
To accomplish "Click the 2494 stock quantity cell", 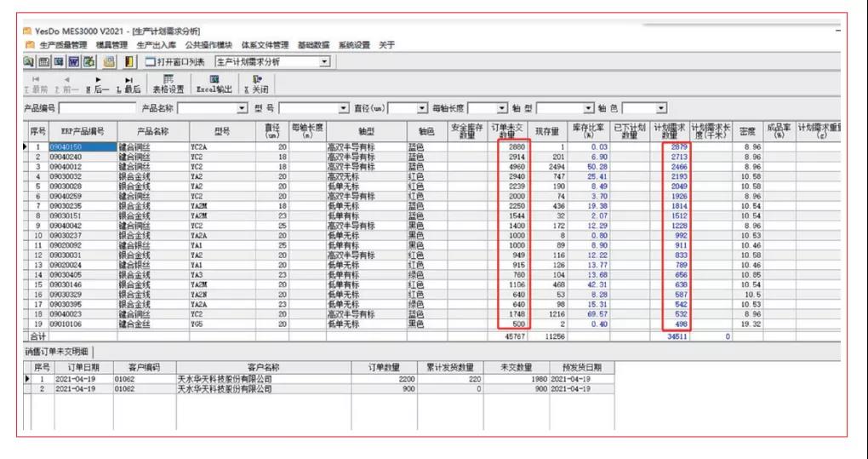I will [x=547, y=167].
